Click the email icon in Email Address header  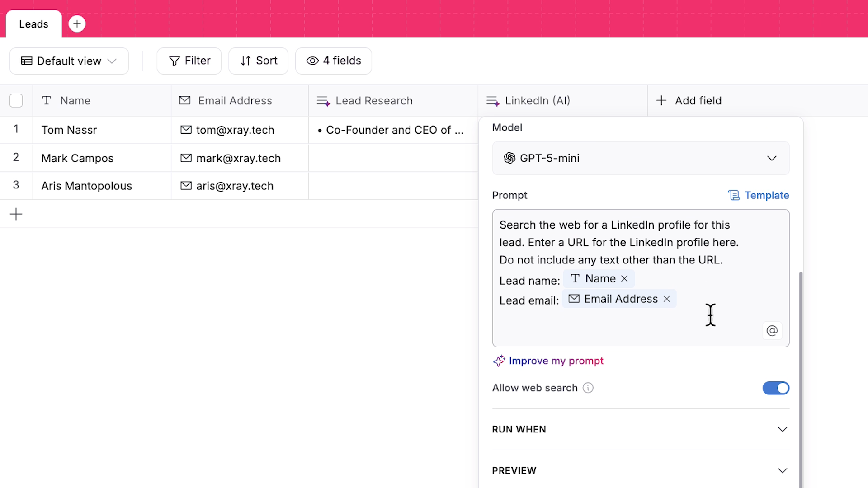click(185, 100)
